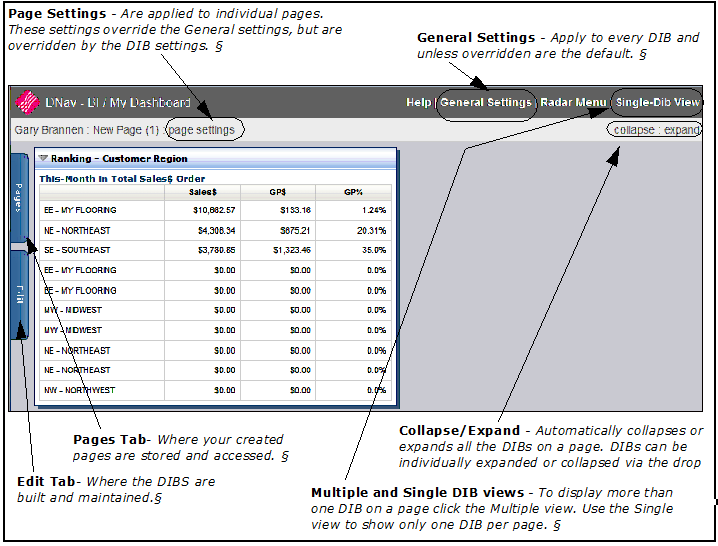The width and height of the screenshot is (718, 546).
Task: Open the Radar Menu
Action: 573,103
